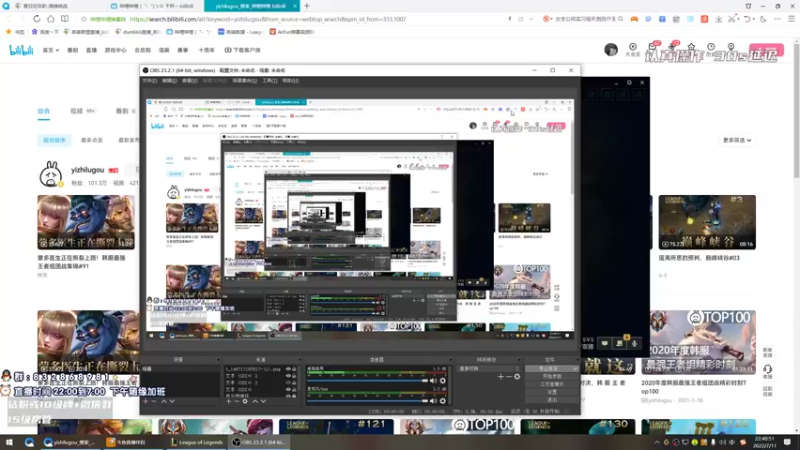Toggle the lock on the second OBS source row
The height and width of the screenshot is (450, 800).
294,376
